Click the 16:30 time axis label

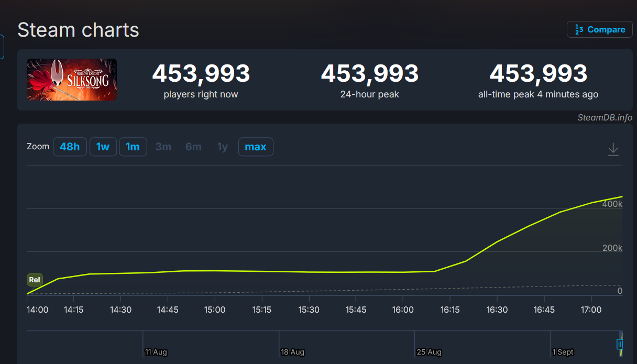coord(497,310)
